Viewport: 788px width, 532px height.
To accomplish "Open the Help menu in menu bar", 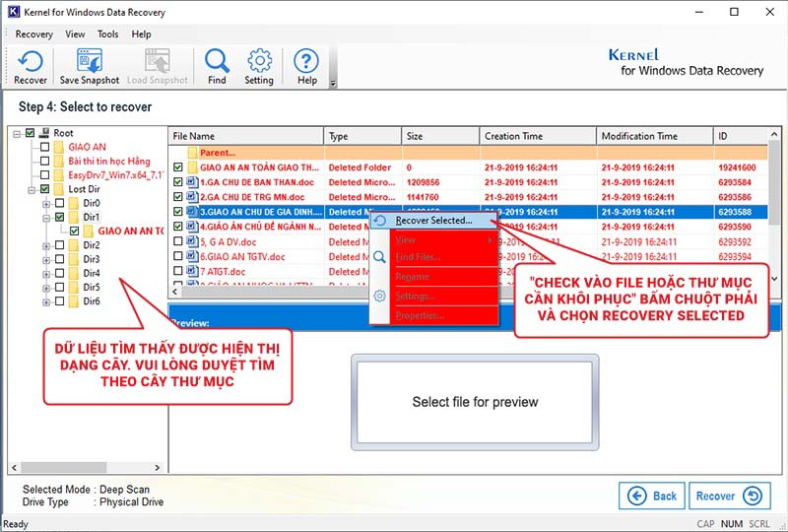I will pos(141,34).
